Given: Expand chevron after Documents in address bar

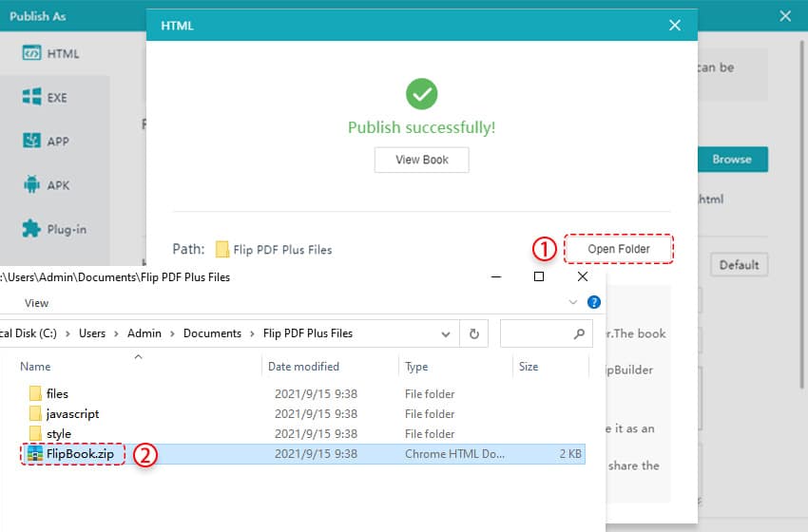Looking at the screenshot, I should 253,333.
